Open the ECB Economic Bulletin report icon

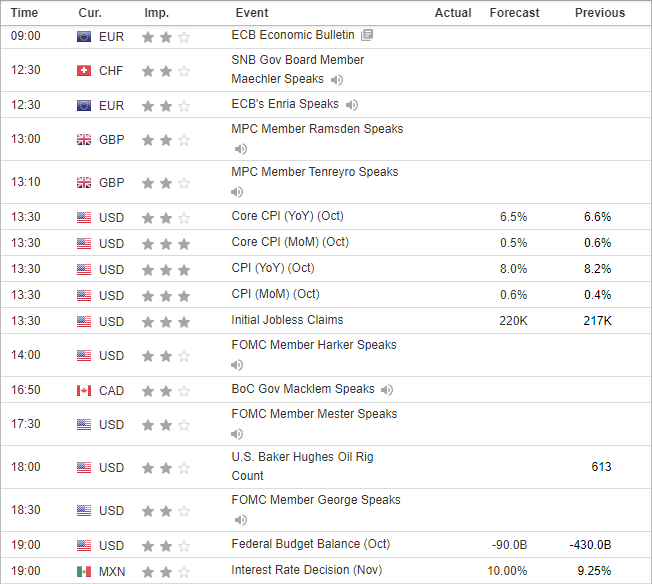(x=367, y=35)
